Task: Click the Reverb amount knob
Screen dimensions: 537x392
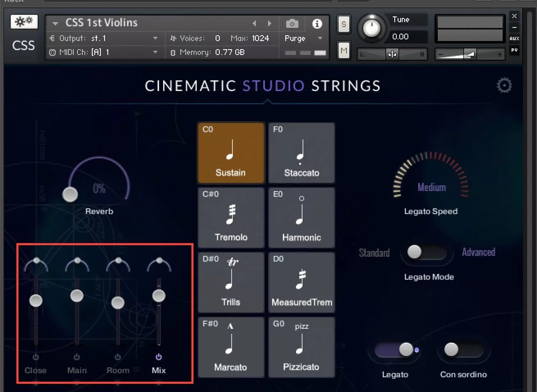Action: [x=70, y=194]
